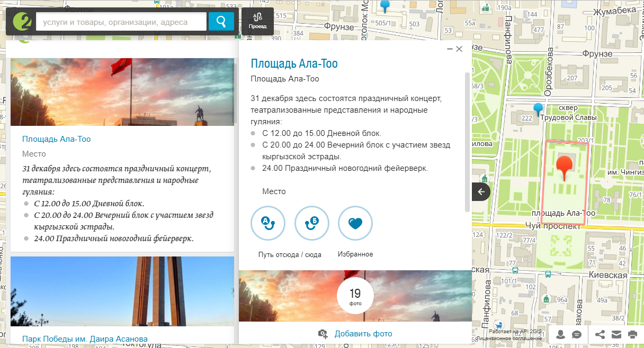Add place to Избранное with heart icon
Viewport: 644px width, 348px height.
click(355, 223)
